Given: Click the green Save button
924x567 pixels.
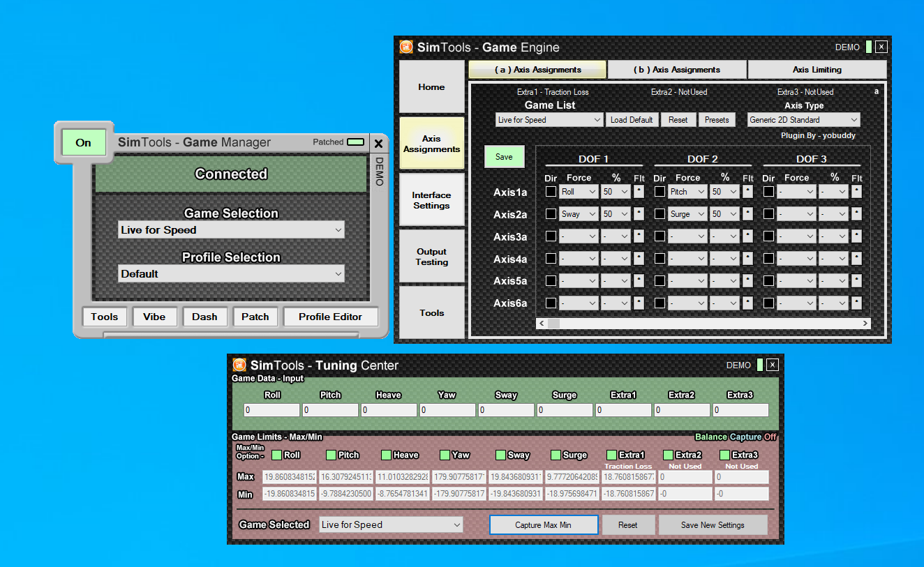Looking at the screenshot, I should (504, 157).
